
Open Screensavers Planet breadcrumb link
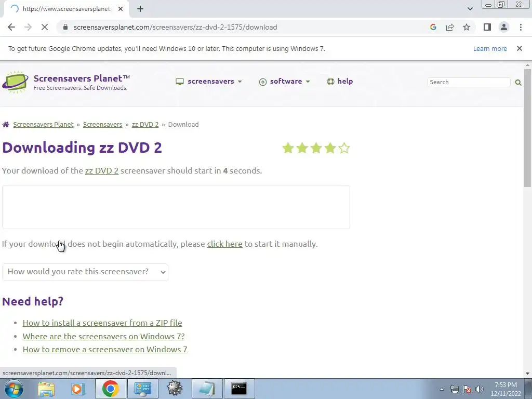(43, 125)
